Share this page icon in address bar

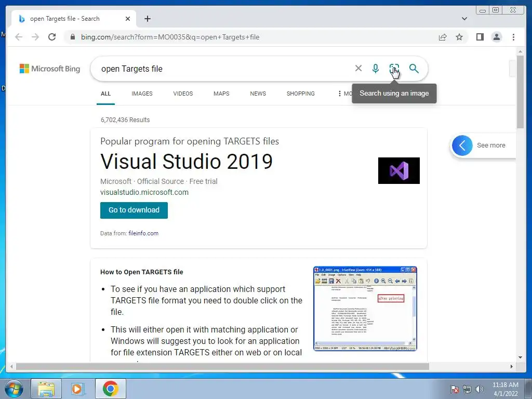(443, 37)
